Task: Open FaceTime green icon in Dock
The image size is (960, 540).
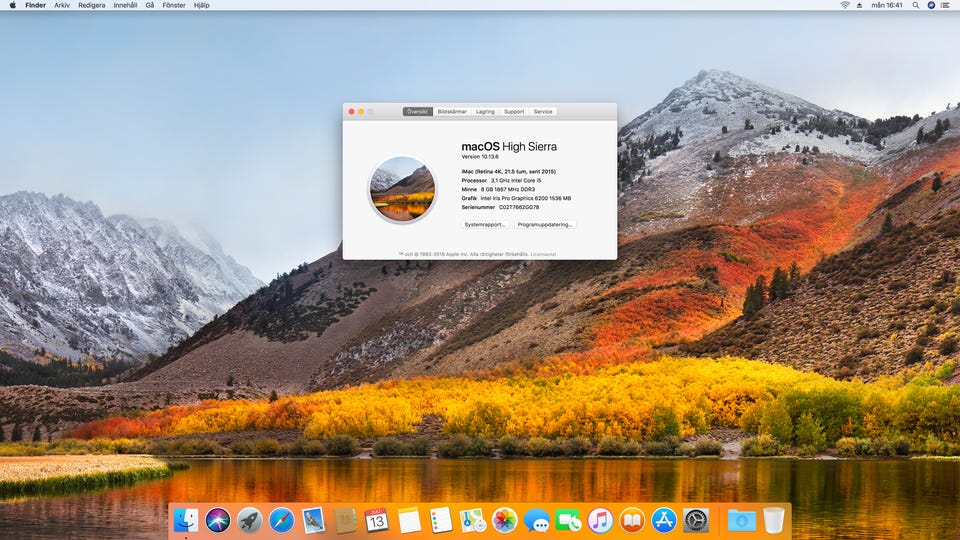Action: point(569,520)
